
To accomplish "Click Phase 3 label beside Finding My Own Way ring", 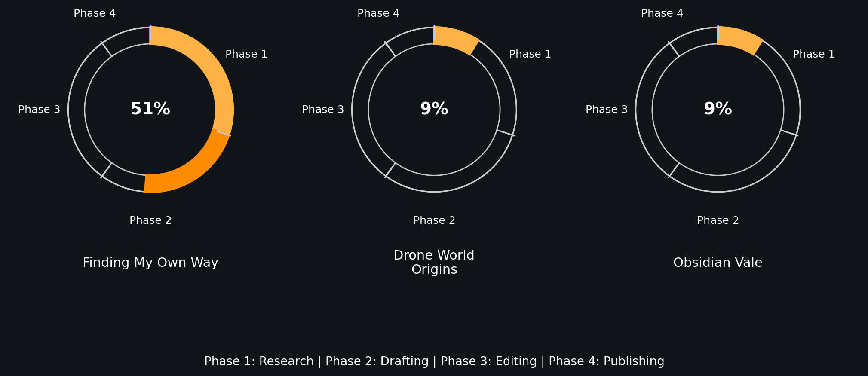I will click(x=39, y=110).
